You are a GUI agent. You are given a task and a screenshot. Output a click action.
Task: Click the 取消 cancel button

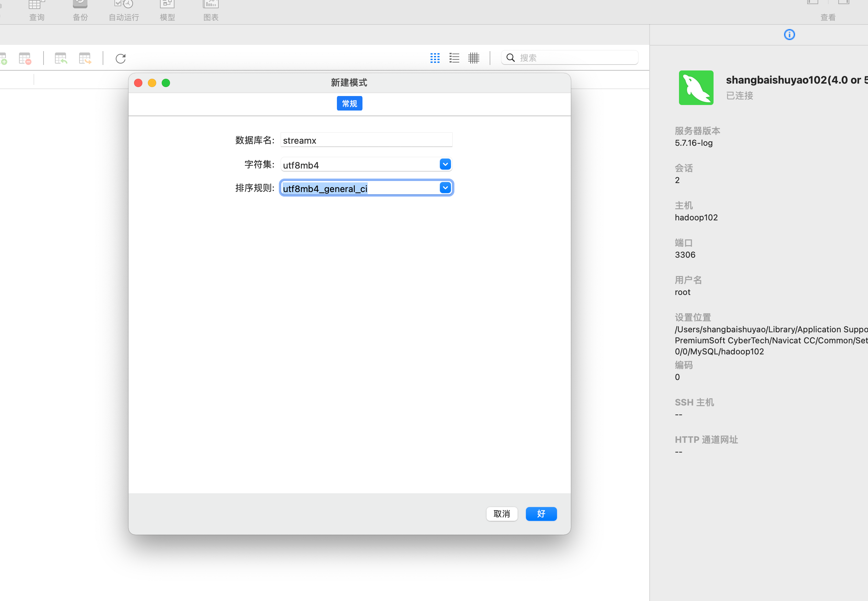coord(502,514)
